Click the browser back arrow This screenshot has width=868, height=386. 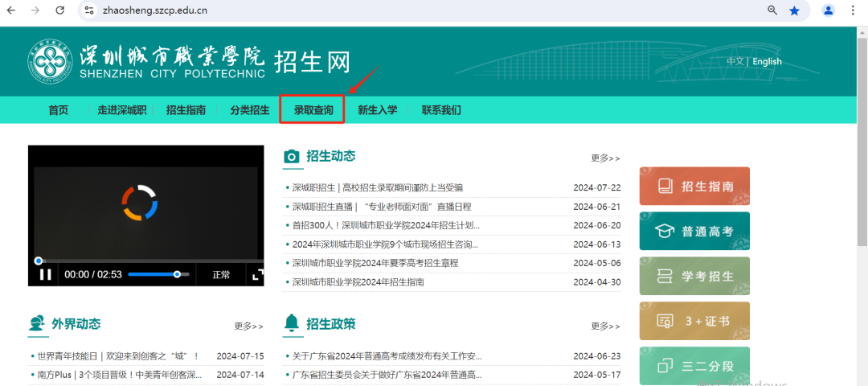click(x=11, y=10)
